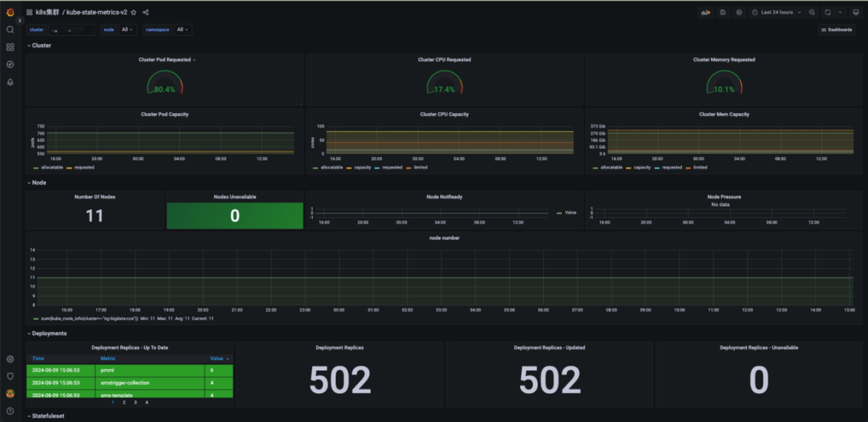Click the node number legend color line
868x422 pixels.
click(x=36, y=319)
